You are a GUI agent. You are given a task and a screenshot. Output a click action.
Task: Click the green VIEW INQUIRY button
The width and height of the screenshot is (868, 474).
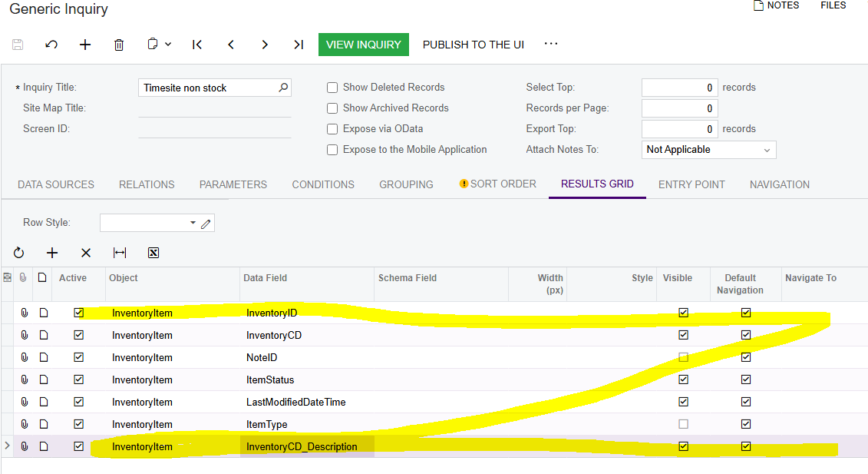click(x=364, y=45)
